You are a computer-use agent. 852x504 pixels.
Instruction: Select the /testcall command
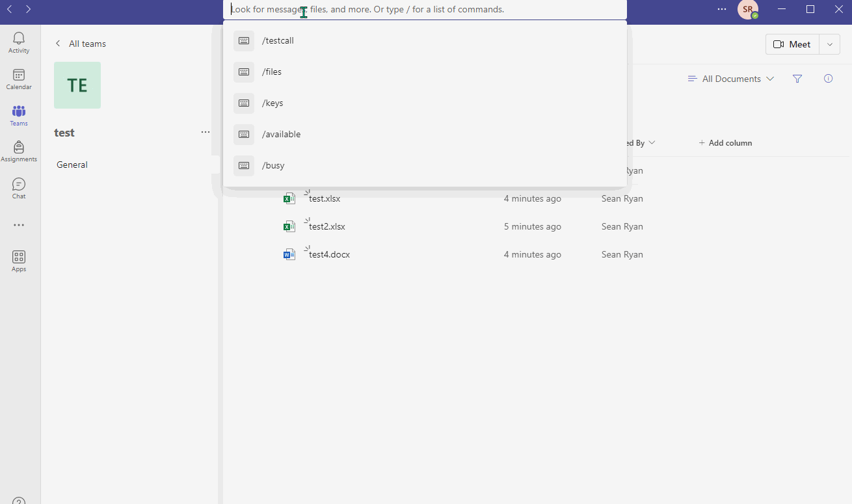pyautogui.click(x=425, y=40)
